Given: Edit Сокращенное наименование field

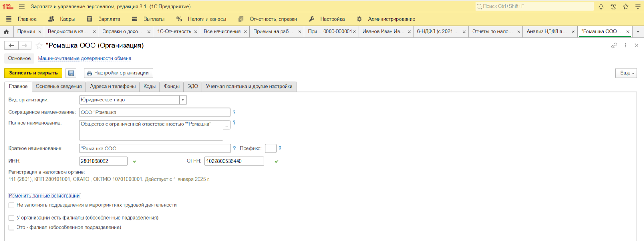Looking at the screenshot, I should click(155, 112).
